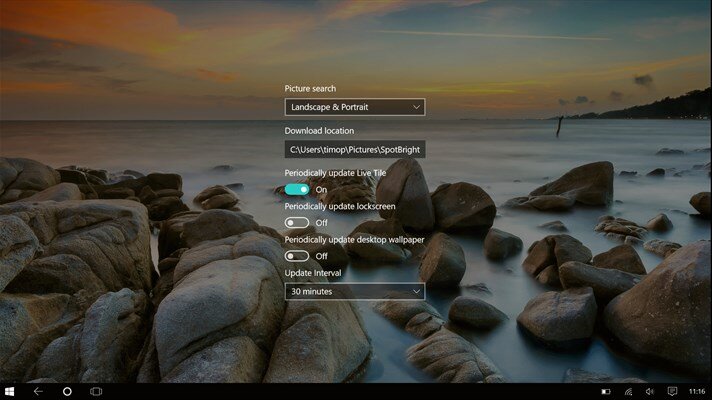Click the Download location path field
The width and height of the screenshot is (712, 400).
point(354,149)
